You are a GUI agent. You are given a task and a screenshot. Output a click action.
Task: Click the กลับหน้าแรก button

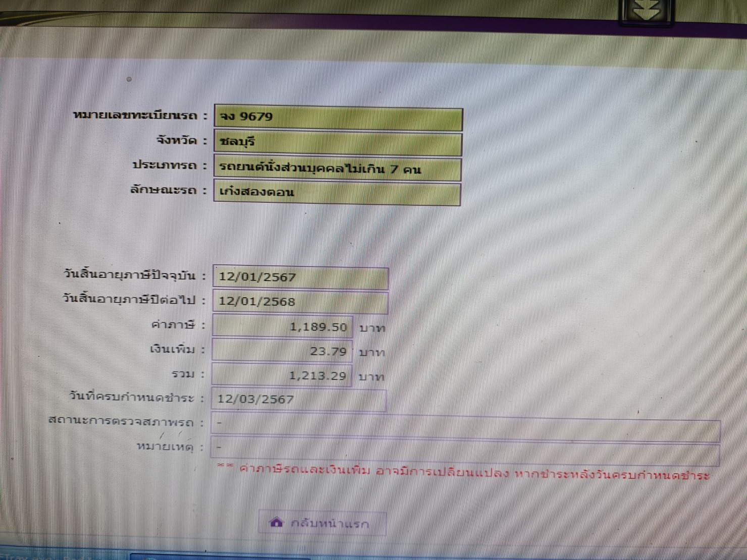coord(323,523)
